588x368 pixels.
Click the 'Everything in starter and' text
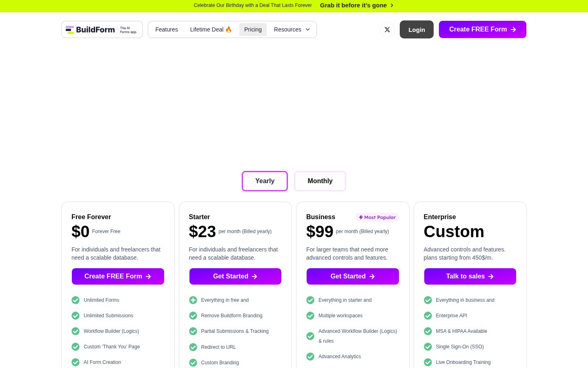[345, 300]
